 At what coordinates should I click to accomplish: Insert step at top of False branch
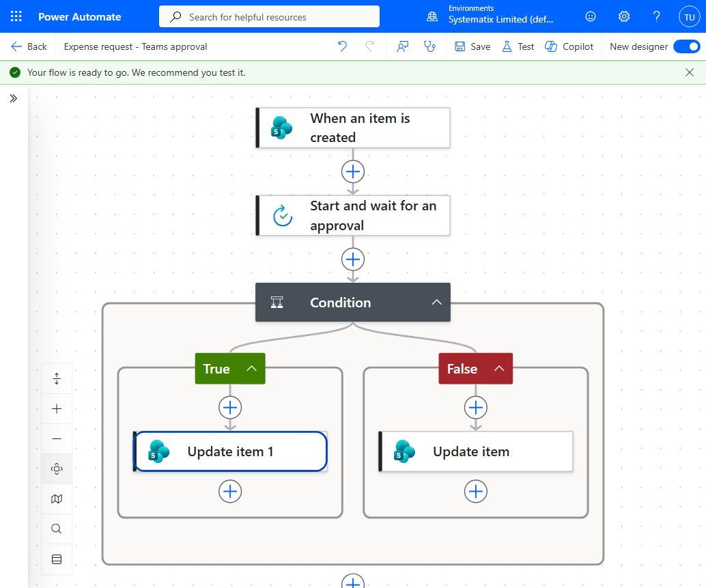(476, 408)
